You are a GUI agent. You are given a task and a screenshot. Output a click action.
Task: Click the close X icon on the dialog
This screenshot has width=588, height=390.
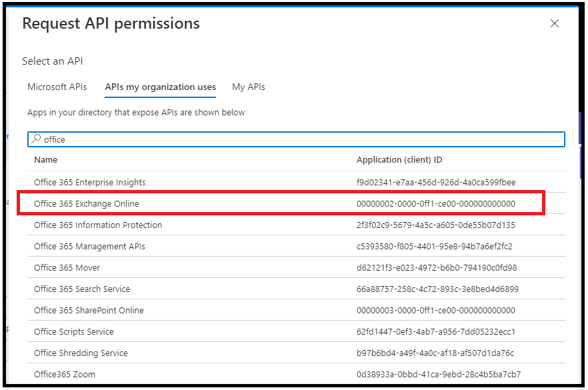pos(554,23)
